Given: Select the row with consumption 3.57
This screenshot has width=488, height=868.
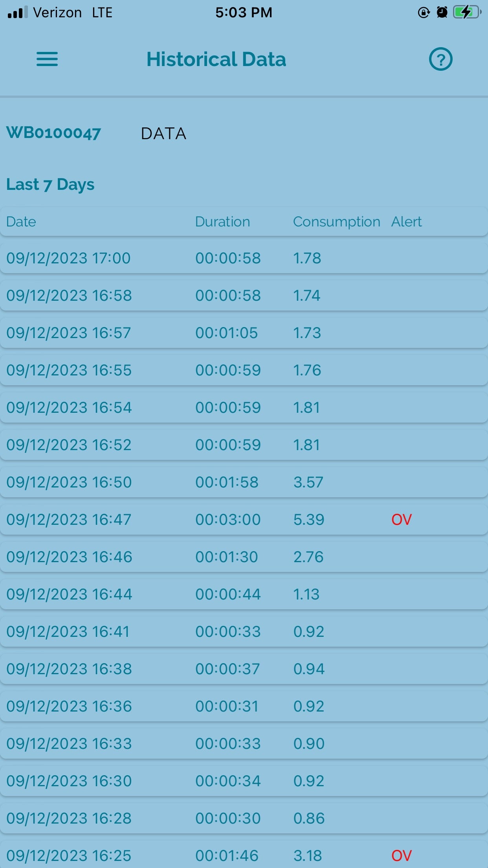Looking at the screenshot, I should (244, 482).
